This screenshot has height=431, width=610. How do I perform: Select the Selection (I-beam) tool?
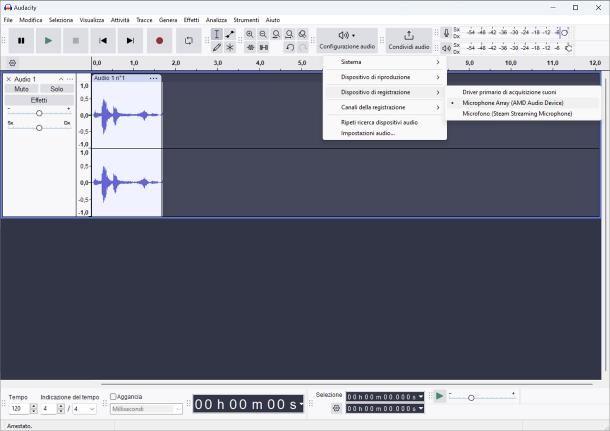217,34
